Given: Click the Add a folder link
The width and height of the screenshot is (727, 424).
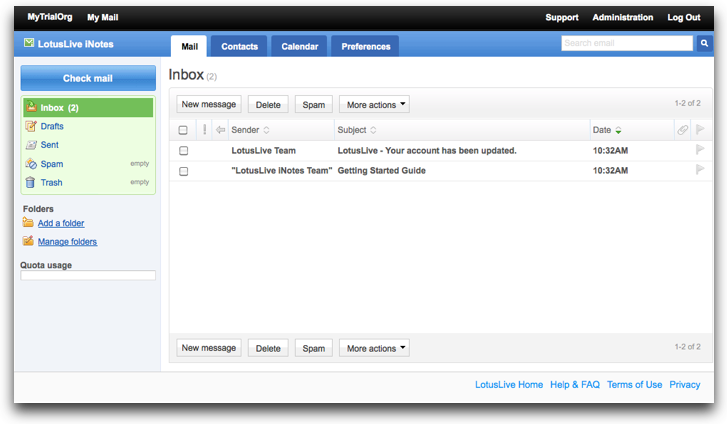Looking at the screenshot, I should [x=61, y=223].
